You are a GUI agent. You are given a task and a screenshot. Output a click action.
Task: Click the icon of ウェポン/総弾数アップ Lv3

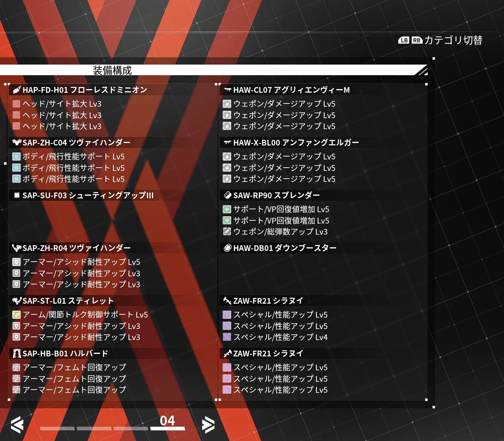pyautogui.click(x=227, y=232)
